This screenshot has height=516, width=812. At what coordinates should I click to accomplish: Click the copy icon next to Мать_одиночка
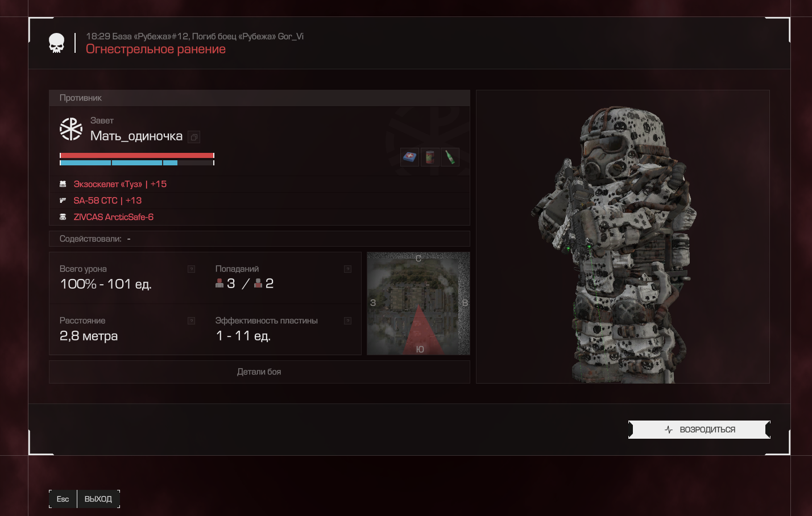pos(194,137)
